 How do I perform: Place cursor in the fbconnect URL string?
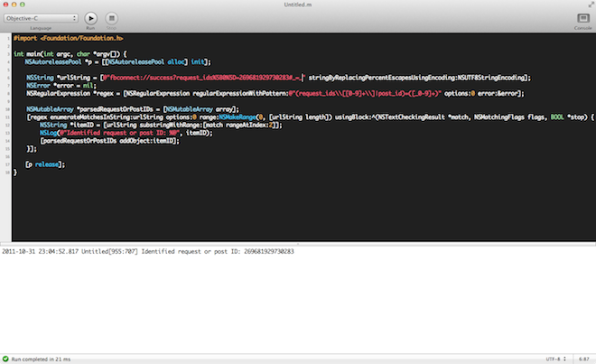point(203,78)
